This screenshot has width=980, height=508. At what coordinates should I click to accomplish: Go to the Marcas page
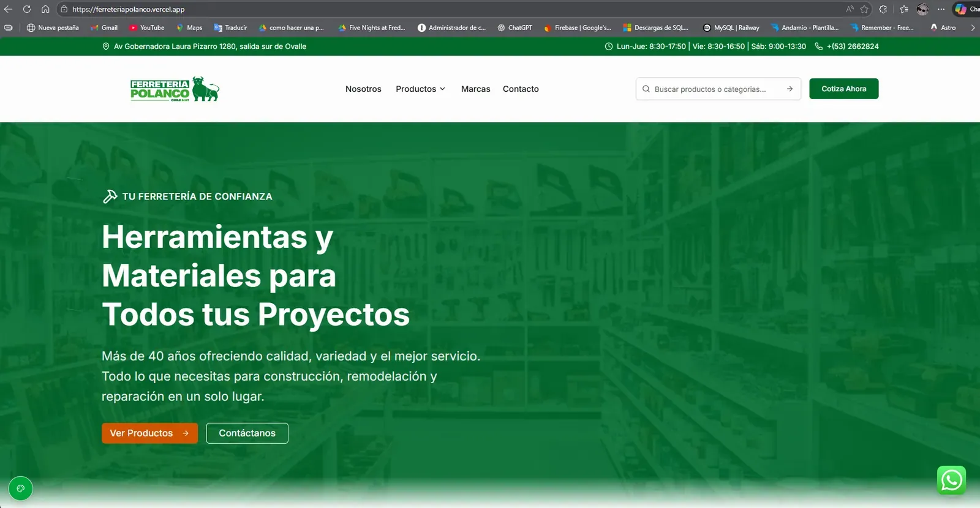pos(475,89)
